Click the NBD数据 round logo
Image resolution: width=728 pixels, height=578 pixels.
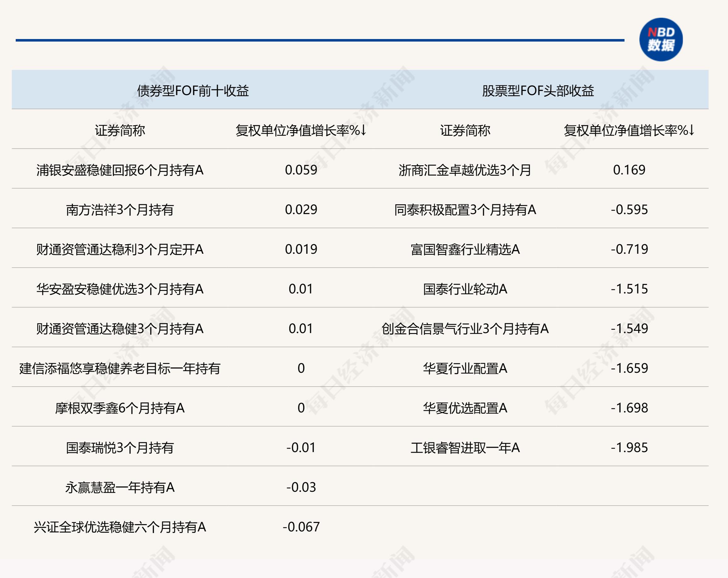coord(661,40)
